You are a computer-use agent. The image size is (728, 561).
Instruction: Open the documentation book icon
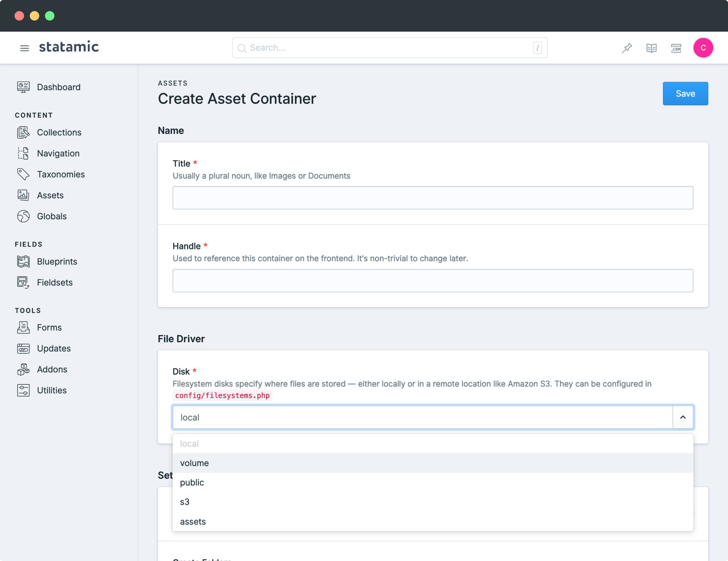651,48
